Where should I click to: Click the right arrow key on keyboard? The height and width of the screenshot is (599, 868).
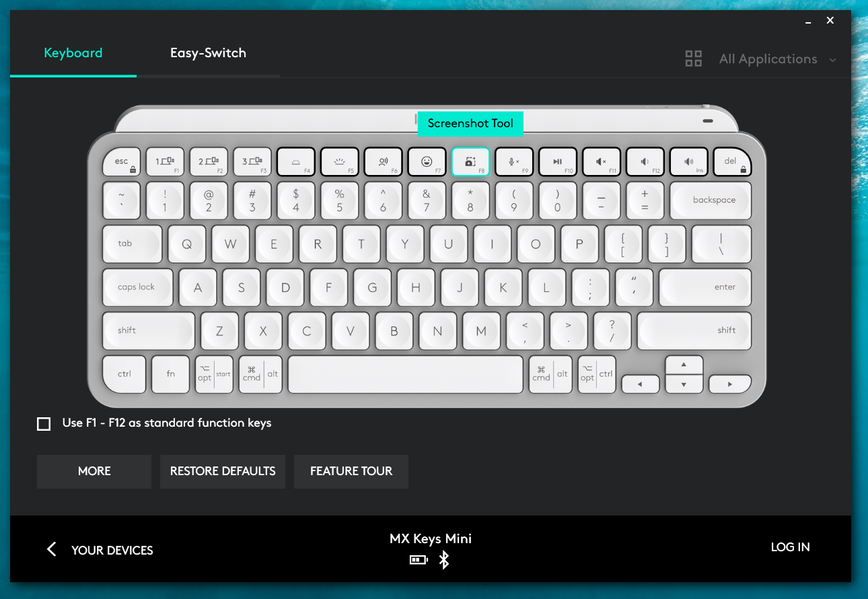tap(731, 384)
